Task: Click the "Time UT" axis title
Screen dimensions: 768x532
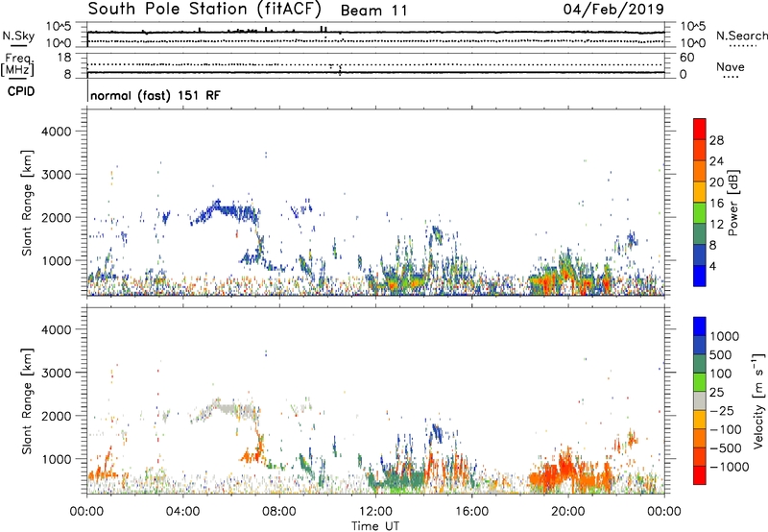Action: 375,526
